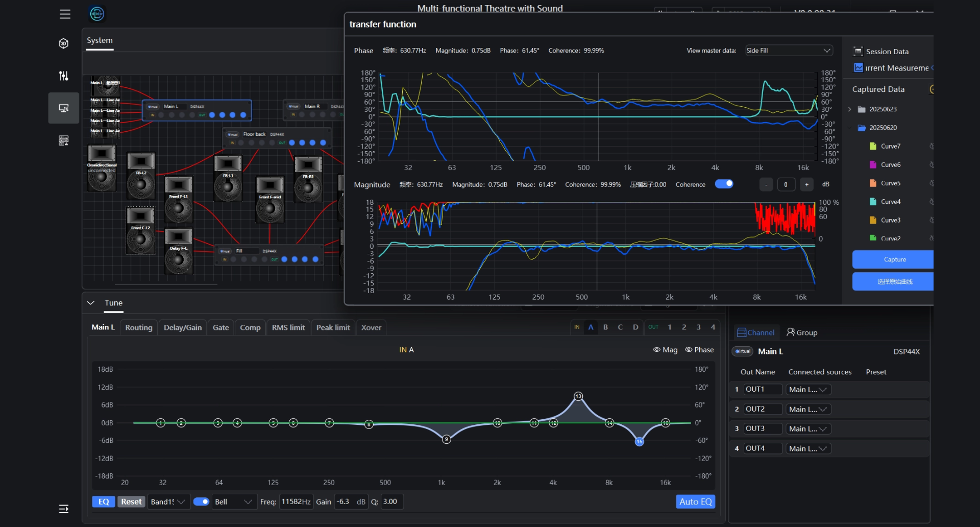Open OUT2 connected sources dropdown

coord(808,409)
